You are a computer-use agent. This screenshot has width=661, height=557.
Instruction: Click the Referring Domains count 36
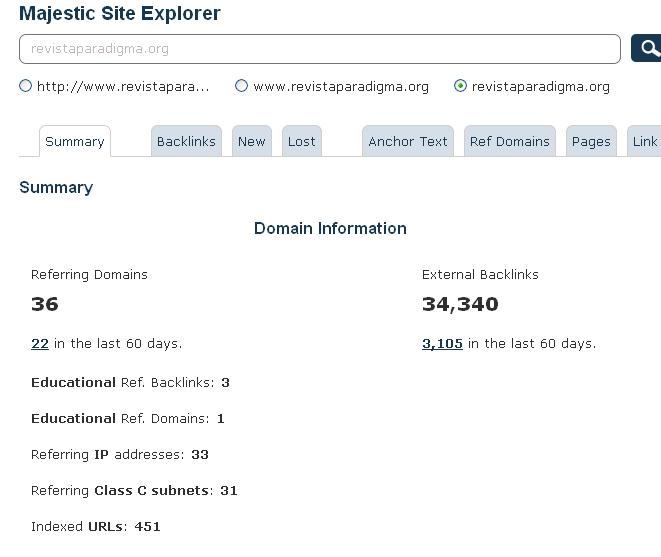(45, 304)
